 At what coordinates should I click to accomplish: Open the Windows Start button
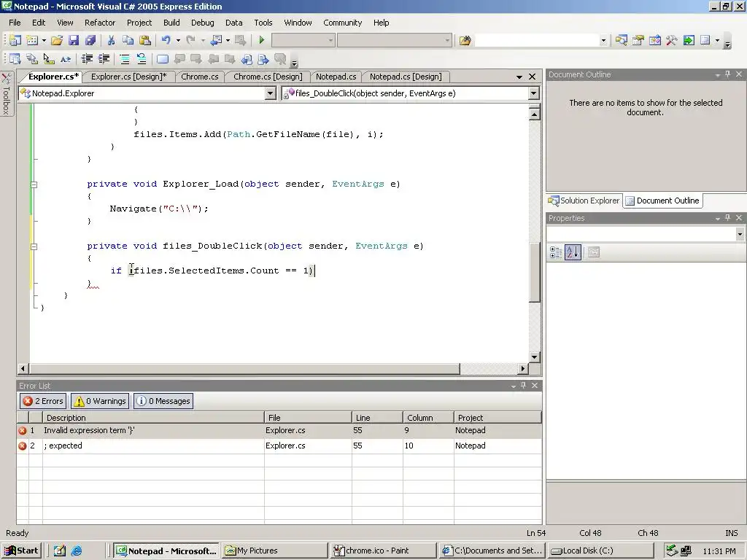pos(21,551)
